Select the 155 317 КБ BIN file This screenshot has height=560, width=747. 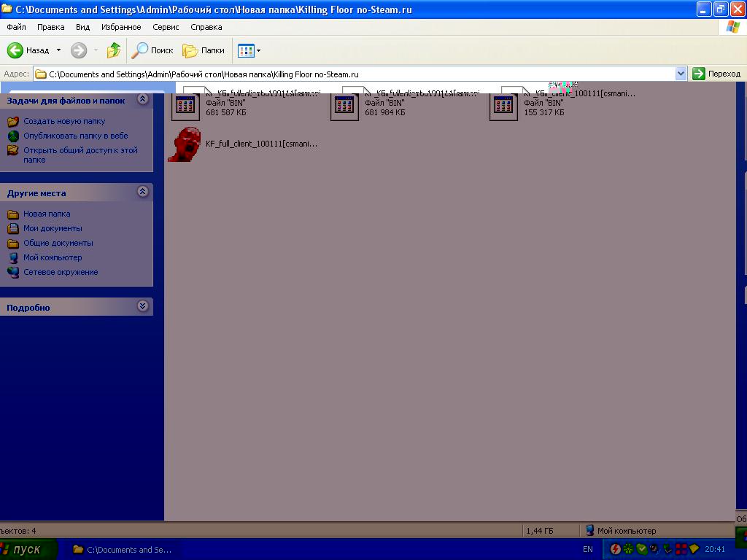pyautogui.click(x=504, y=106)
